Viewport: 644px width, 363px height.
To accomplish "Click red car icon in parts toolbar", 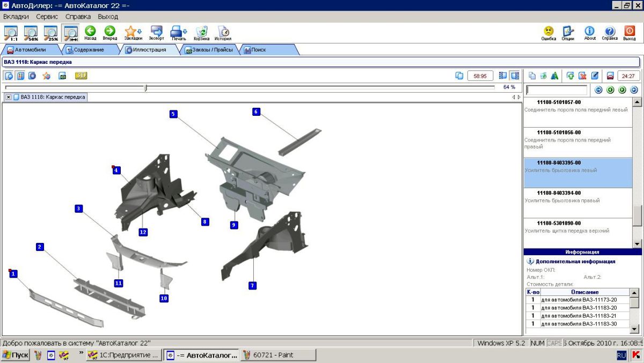I will [610, 76].
